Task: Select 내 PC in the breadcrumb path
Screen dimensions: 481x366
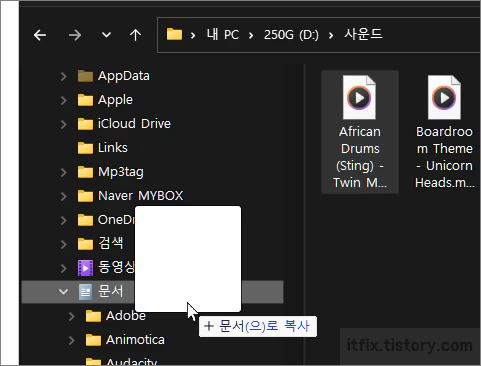Action: pyautogui.click(x=223, y=34)
